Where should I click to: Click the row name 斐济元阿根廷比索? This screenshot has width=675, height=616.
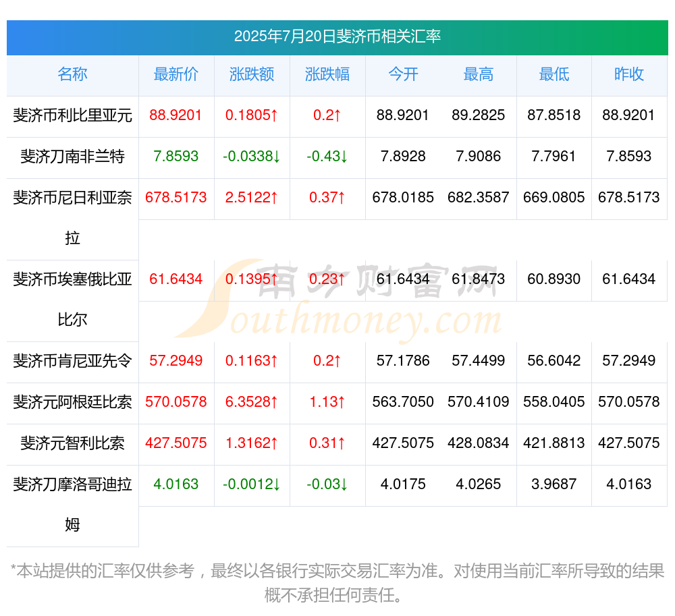[x=72, y=401]
